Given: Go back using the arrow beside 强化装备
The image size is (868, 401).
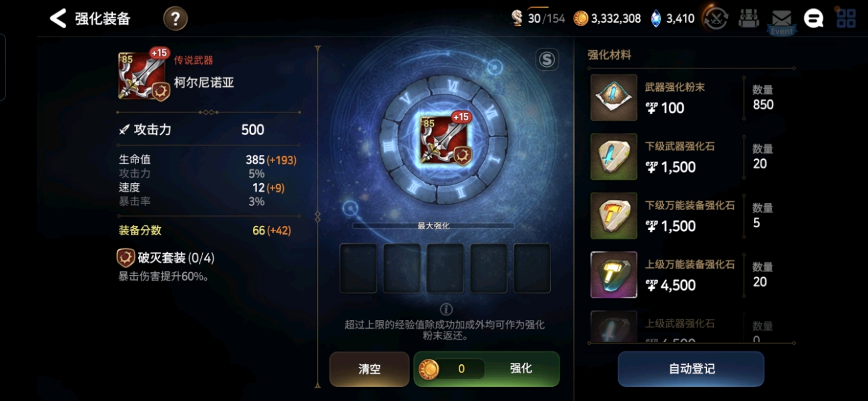Looking at the screenshot, I should [59, 19].
